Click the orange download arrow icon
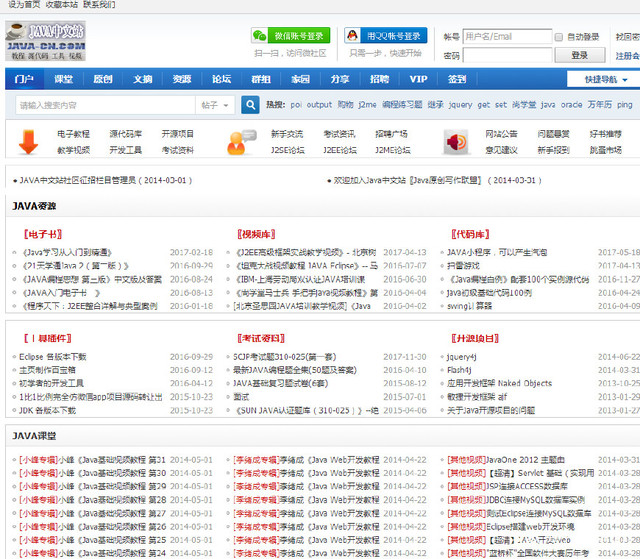This screenshot has height=559, width=640. click(x=28, y=142)
